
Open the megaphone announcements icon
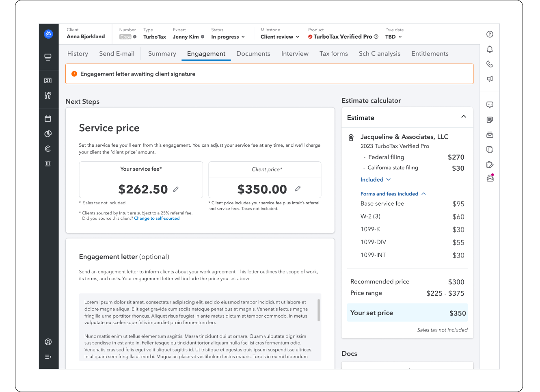click(x=490, y=79)
